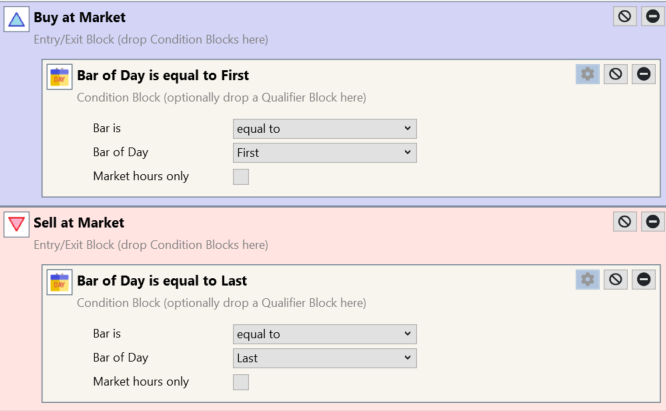Open Bar of Day dropdown showing Last
Screen dimensions: 666x411
(324, 358)
